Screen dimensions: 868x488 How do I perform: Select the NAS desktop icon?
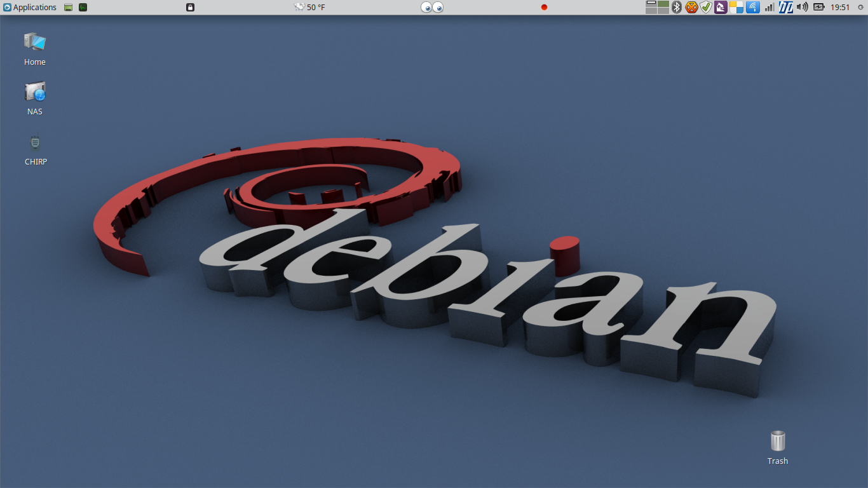pyautogui.click(x=35, y=98)
